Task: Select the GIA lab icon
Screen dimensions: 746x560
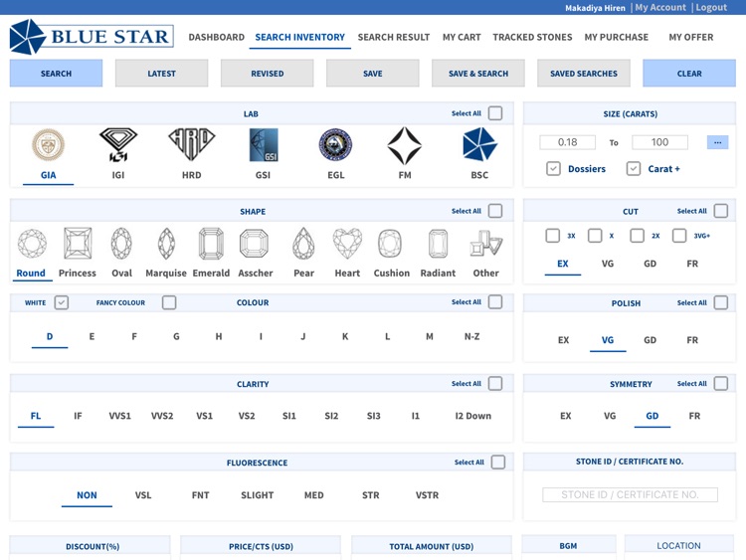Action: [48, 144]
